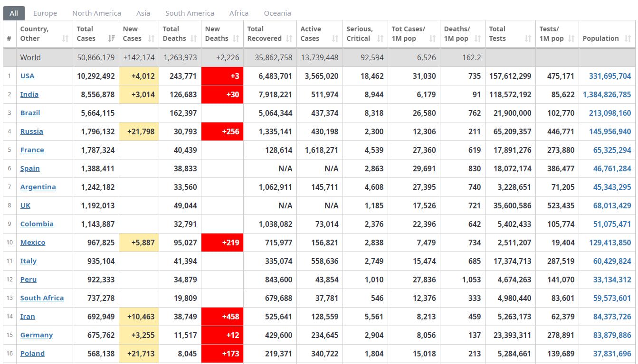Click sort arrows in New Cases header
The height and width of the screenshot is (364, 638).
[152, 38]
